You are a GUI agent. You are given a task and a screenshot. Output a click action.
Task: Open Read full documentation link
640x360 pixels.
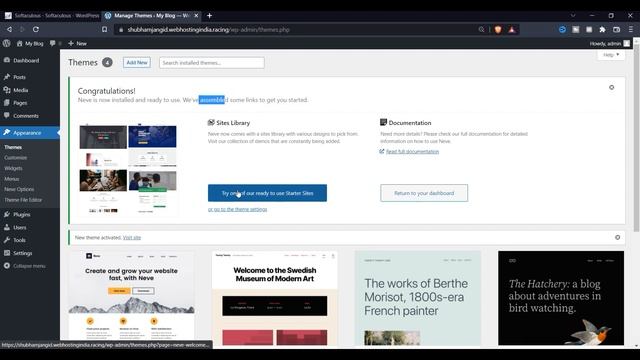pyautogui.click(x=412, y=151)
